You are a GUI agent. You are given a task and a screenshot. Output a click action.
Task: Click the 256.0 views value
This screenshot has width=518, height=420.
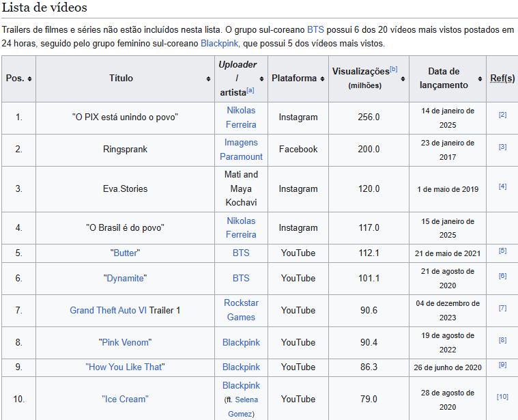click(369, 117)
